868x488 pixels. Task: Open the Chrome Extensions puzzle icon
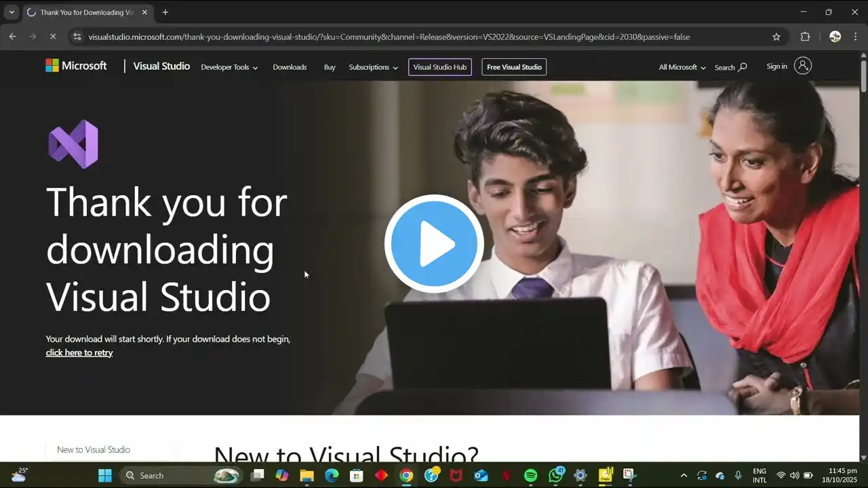(x=806, y=37)
